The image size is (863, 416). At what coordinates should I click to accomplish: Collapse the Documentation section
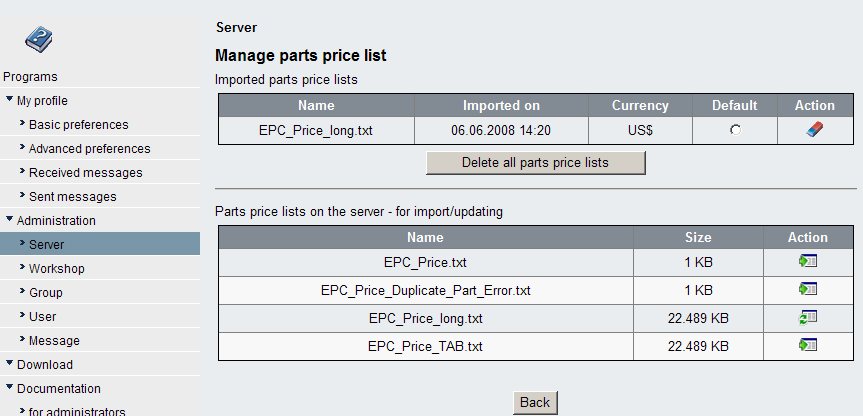(10, 388)
